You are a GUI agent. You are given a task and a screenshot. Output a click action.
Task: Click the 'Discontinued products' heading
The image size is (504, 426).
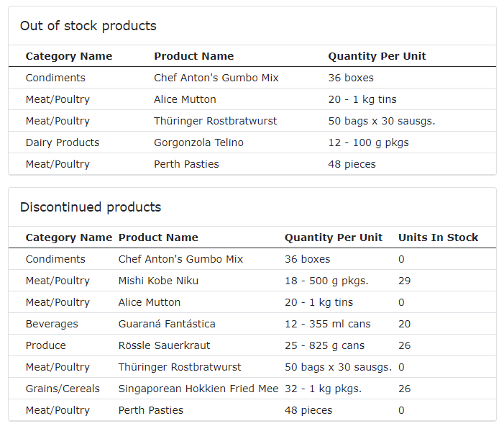[91, 207]
